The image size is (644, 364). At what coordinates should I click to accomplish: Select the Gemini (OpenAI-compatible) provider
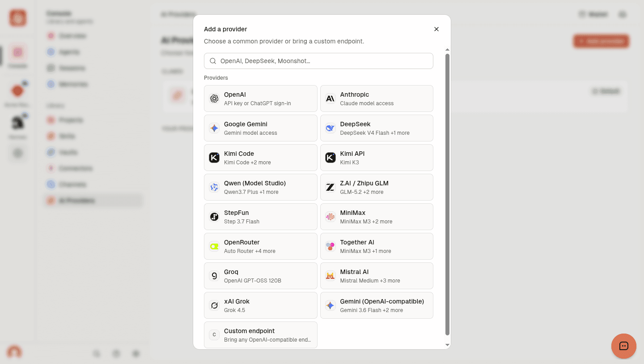(x=377, y=305)
